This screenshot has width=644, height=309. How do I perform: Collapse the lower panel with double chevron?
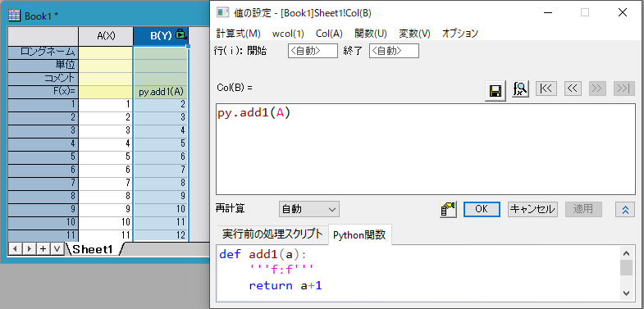click(x=625, y=209)
